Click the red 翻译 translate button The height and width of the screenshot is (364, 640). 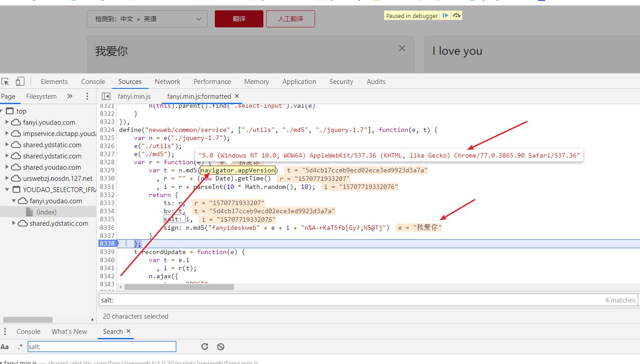click(x=239, y=19)
